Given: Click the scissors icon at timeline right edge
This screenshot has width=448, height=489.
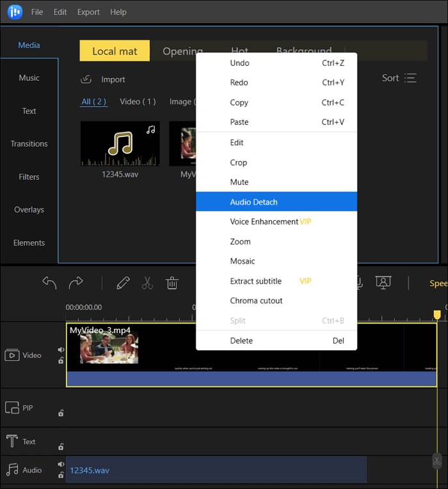Looking at the screenshot, I should 436,461.
